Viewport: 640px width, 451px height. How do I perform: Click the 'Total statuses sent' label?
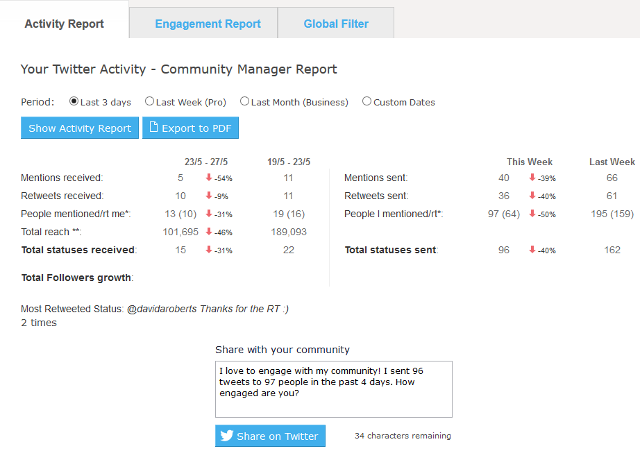coord(391,250)
